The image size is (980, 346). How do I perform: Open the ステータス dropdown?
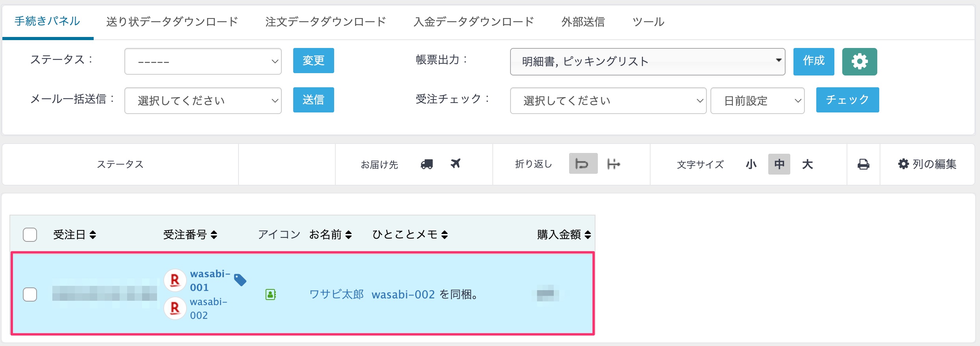(203, 61)
